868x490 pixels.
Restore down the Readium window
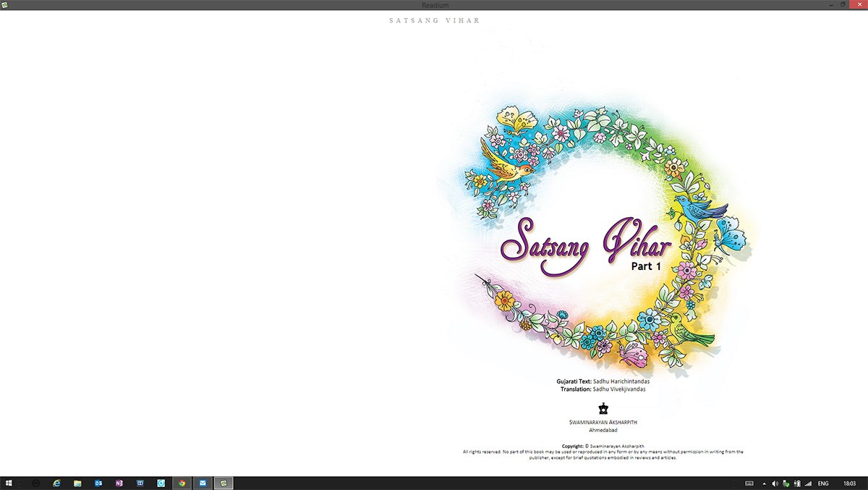click(x=844, y=4)
